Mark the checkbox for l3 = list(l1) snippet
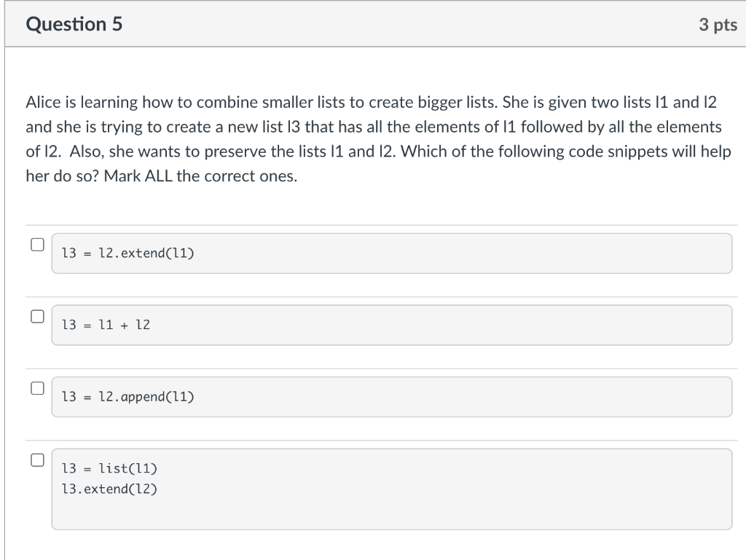This screenshot has height=560, width=746. [36, 459]
